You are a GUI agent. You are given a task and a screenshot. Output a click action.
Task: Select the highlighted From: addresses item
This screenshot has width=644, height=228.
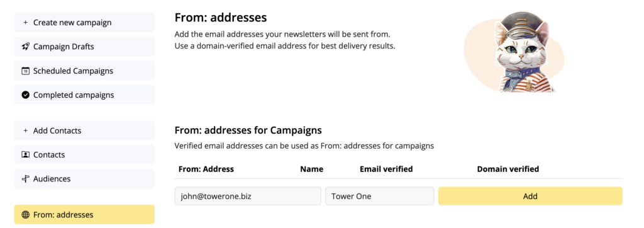click(x=84, y=214)
